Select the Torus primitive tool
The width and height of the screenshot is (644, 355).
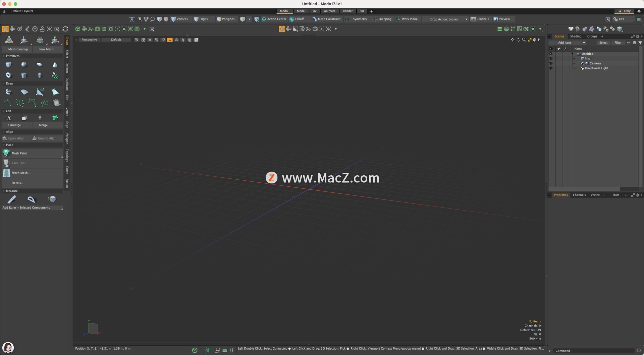tap(8, 75)
